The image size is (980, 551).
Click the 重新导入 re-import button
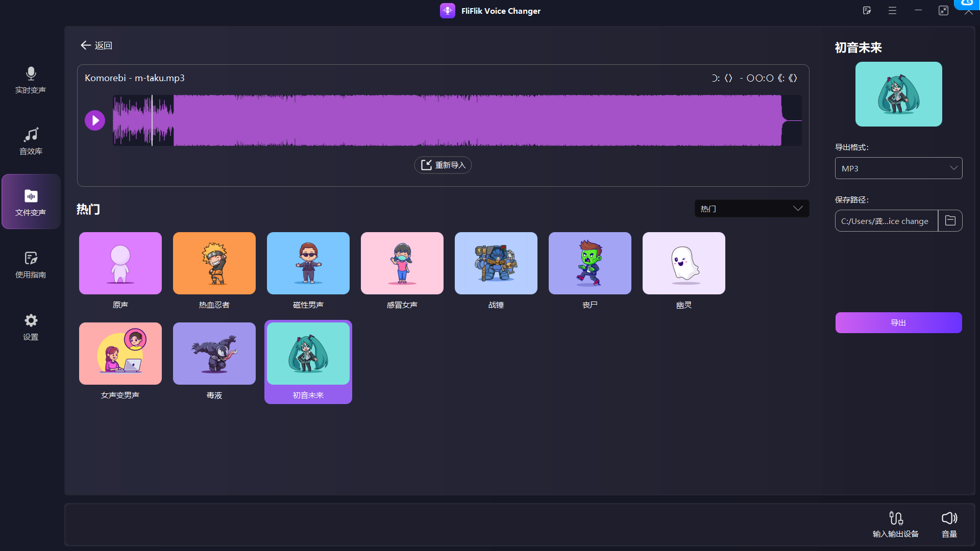(x=443, y=165)
